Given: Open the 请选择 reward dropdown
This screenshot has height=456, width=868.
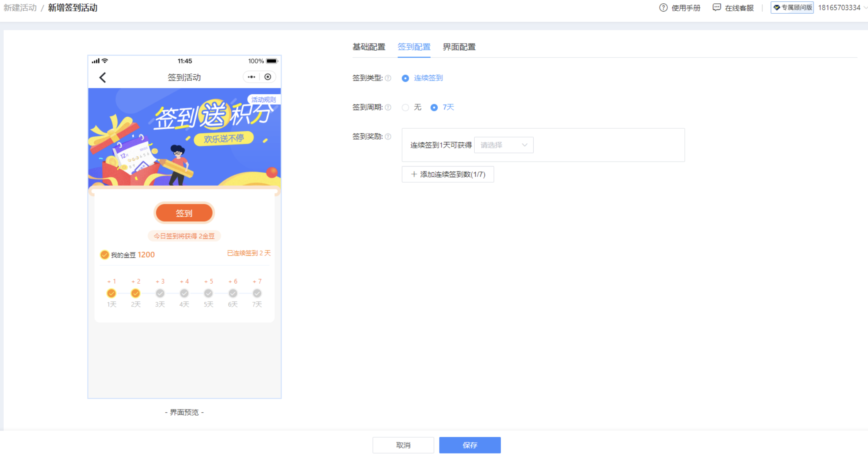Looking at the screenshot, I should coord(503,145).
